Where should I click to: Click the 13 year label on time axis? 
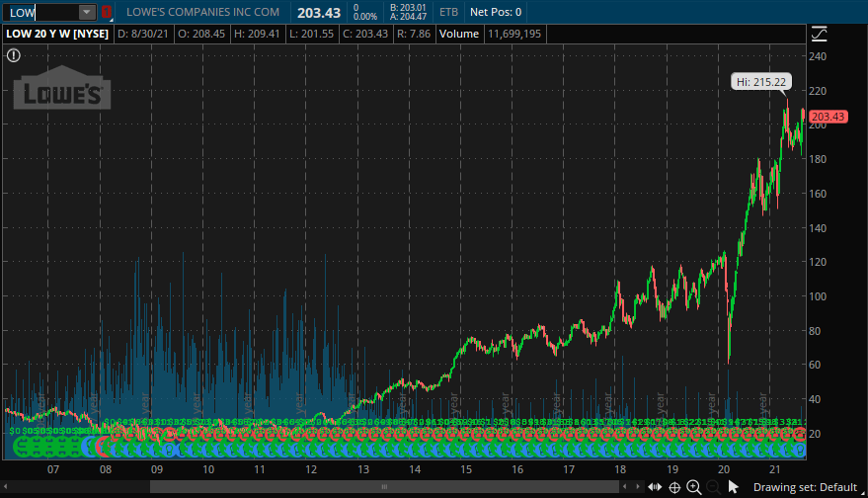point(363,469)
